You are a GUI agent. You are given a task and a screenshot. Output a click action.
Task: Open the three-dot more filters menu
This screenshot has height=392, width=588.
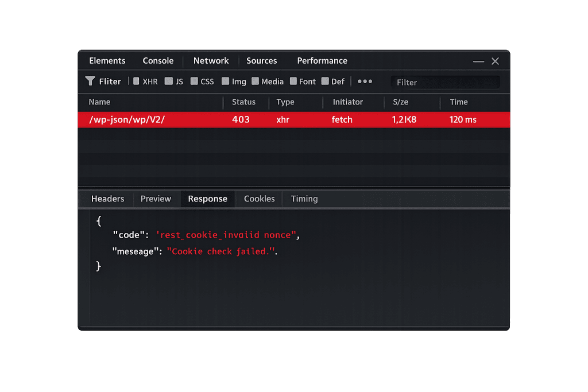365,81
